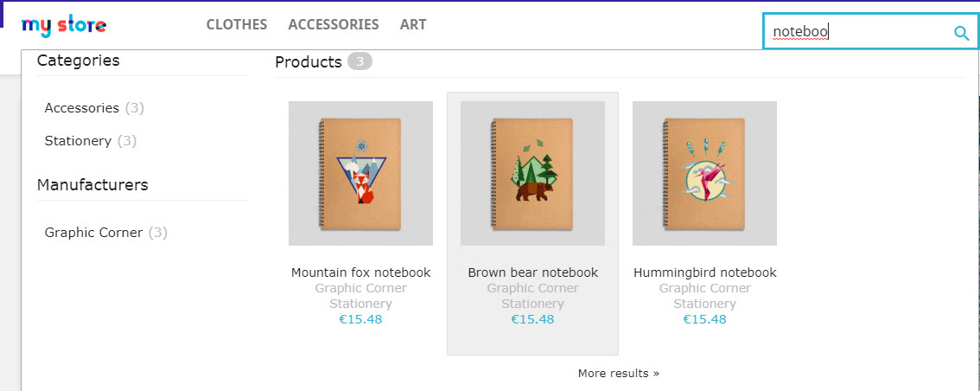Image resolution: width=980 pixels, height=391 pixels.
Task: Open the Mountain fox notebook thumbnail
Action: [360, 173]
